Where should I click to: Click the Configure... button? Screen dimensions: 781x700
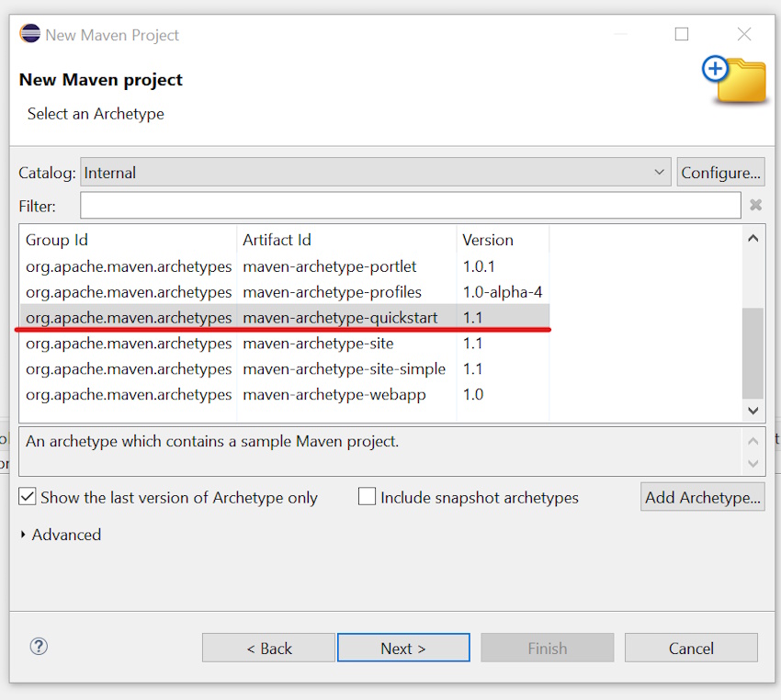[x=720, y=173]
